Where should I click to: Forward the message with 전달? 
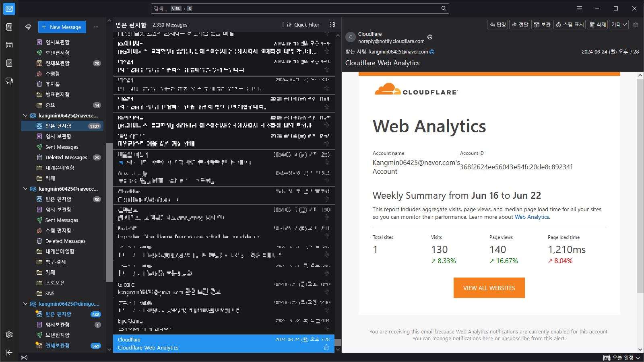coord(520,25)
